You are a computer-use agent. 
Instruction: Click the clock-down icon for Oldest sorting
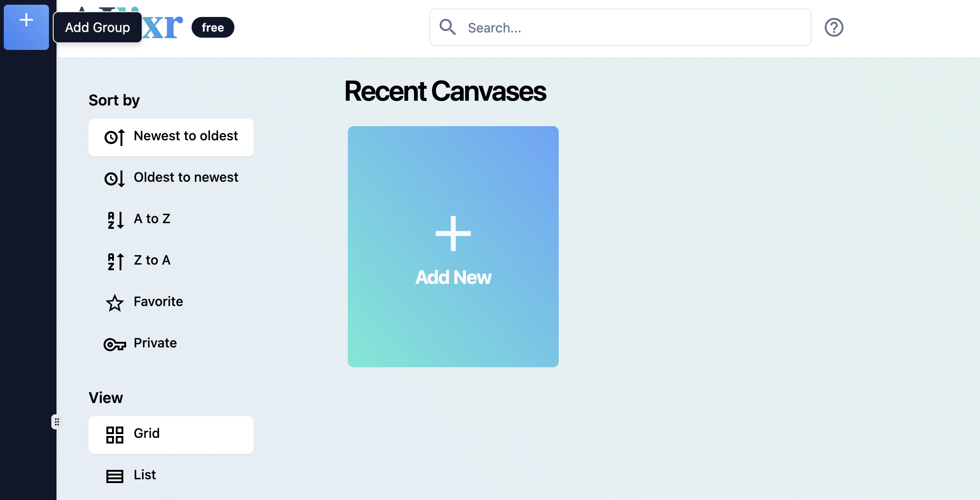[x=114, y=178]
